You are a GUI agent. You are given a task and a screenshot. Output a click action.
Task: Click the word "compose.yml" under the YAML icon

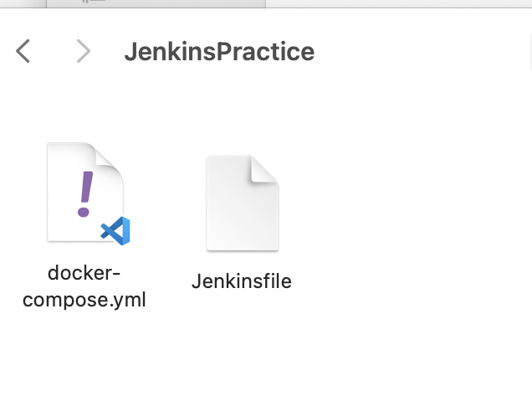point(84,300)
